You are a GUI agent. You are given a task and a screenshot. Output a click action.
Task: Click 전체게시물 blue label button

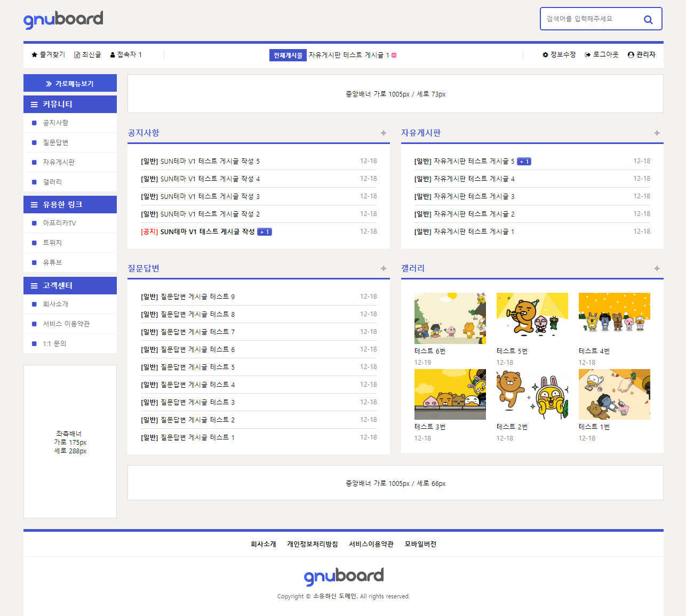click(x=288, y=55)
